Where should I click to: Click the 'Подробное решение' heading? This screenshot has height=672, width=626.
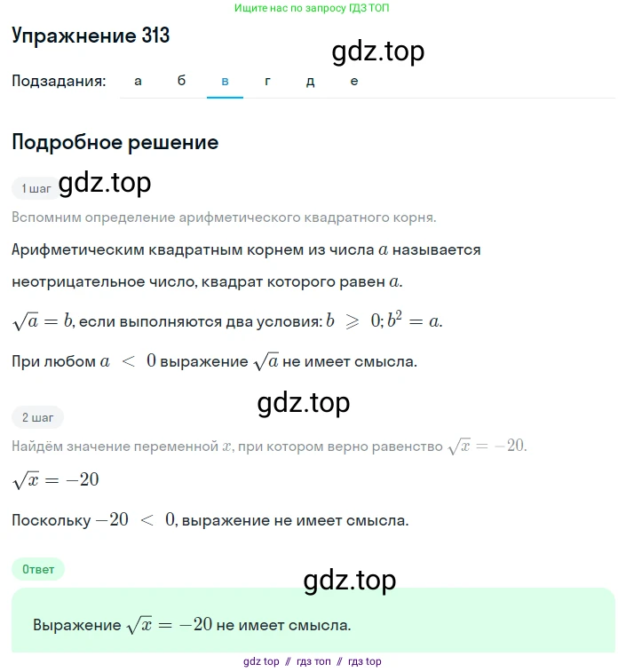point(115,142)
